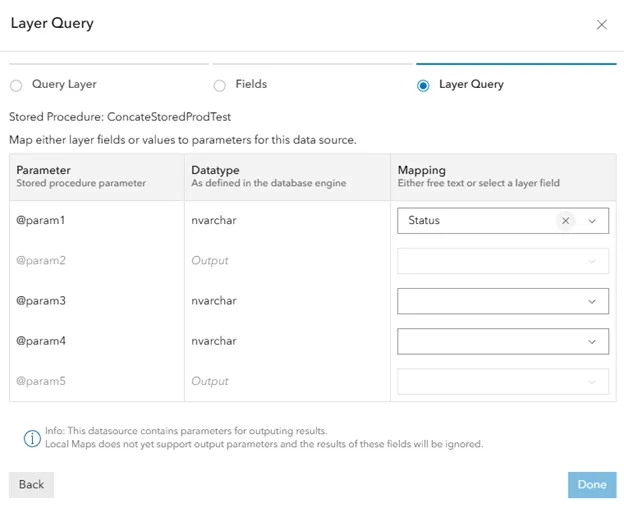Viewport: 624px width, 508px height.
Task: Open the @param3 mapping dropdown
Action: [x=503, y=301]
